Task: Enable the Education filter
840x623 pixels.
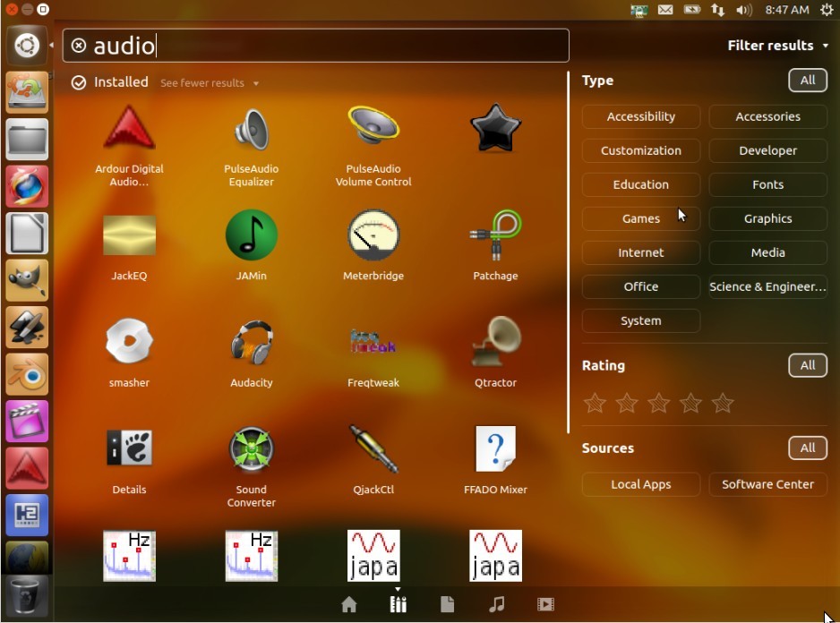Action: click(x=640, y=184)
